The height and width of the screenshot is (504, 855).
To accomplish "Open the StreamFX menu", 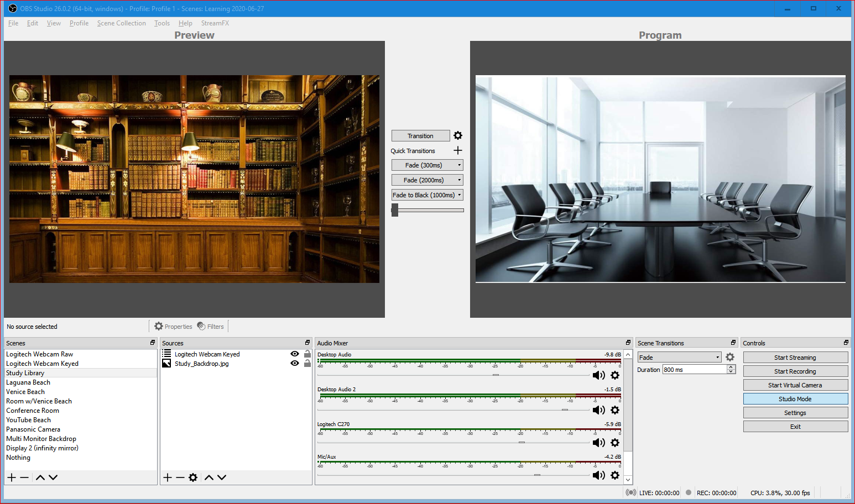I will pyautogui.click(x=215, y=23).
